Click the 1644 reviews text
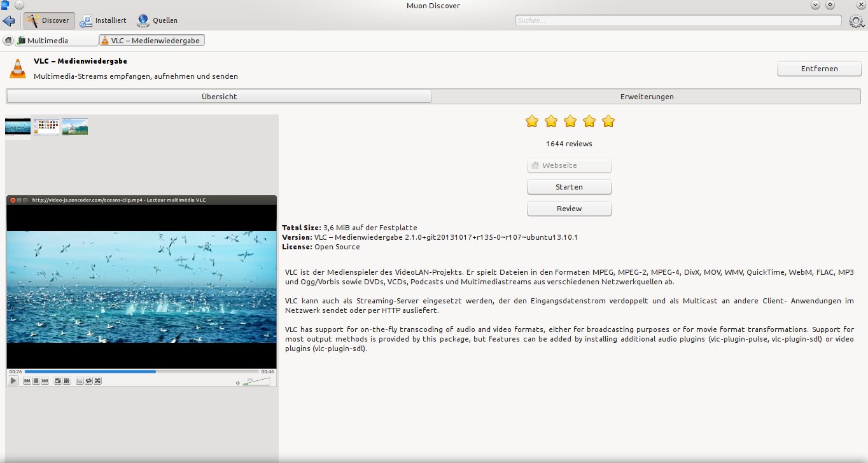 pos(569,144)
